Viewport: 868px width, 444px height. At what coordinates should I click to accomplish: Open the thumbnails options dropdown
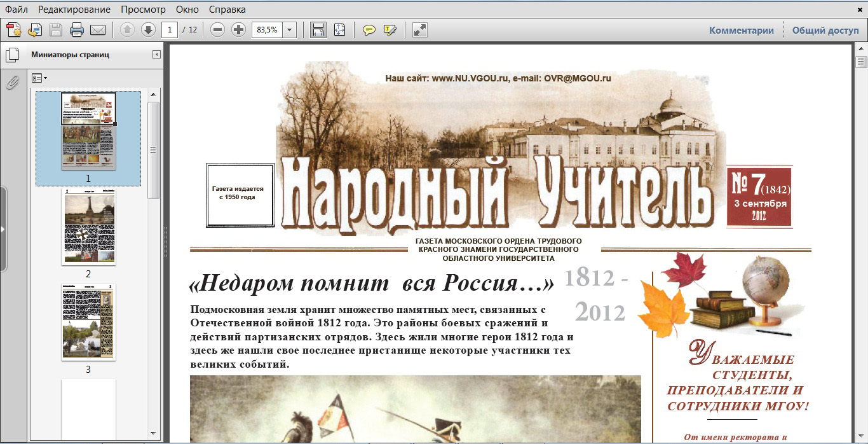tap(39, 78)
